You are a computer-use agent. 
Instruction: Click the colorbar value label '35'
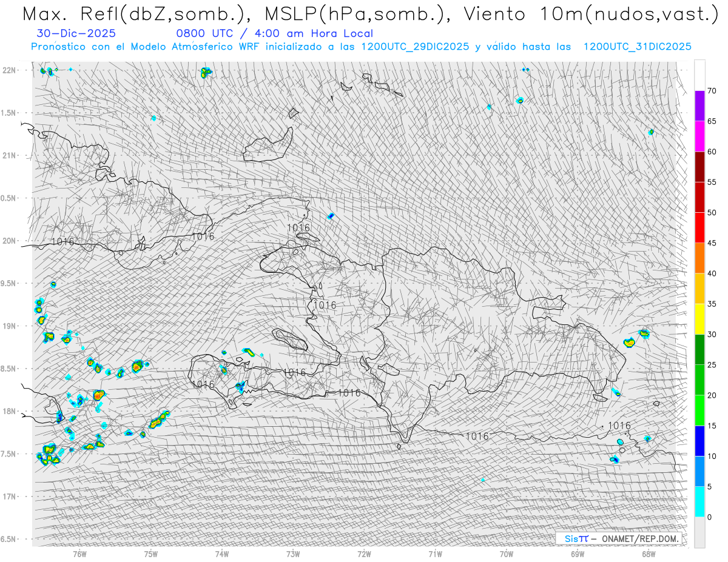tap(712, 304)
